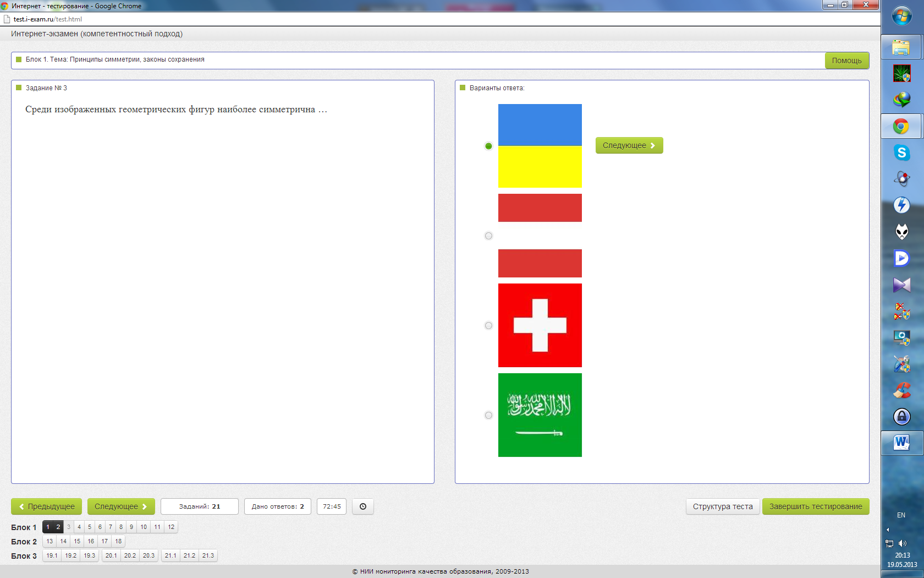The image size is (924, 578).
Task: Open question 19.3
Action: point(90,555)
